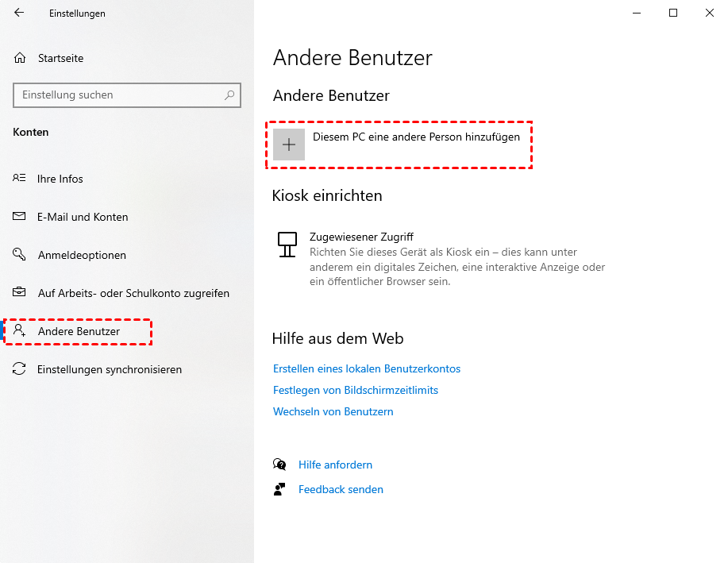Select Zugewiesener Zugriff kiosk option
The width and height of the screenshot is (728, 563).
pos(361,237)
